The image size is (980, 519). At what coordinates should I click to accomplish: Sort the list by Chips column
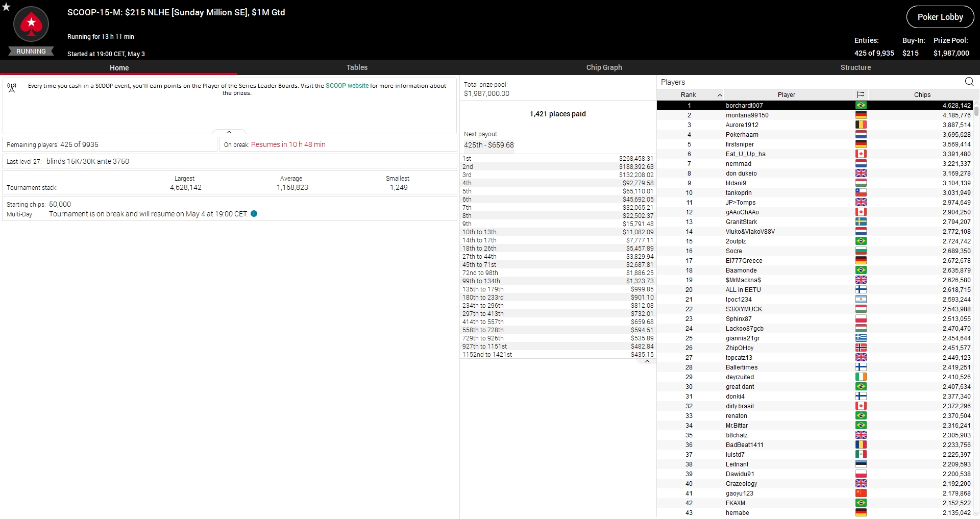pos(922,94)
